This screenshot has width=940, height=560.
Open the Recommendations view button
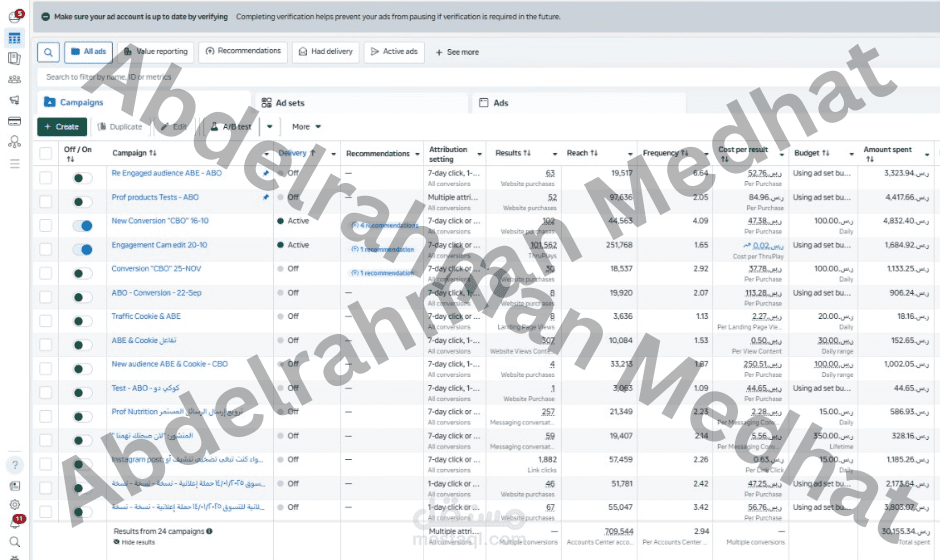(243, 52)
